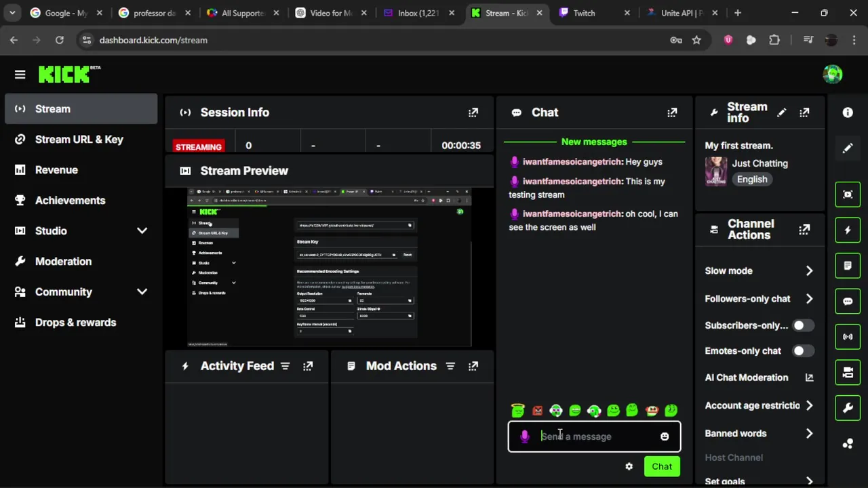Click the Kick logo
Viewport: 868px width, 488px height.
pos(69,74)
